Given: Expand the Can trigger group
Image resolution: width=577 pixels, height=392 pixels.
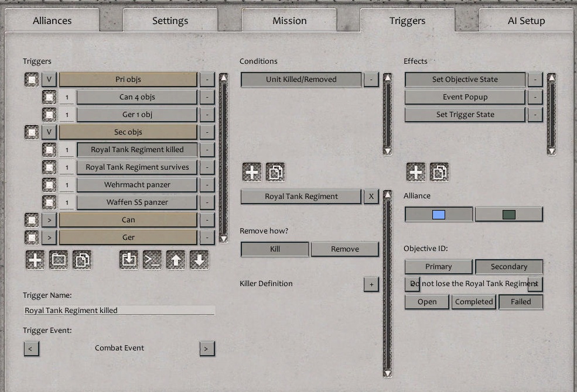Looking at the screenshot, I should 49,219.
